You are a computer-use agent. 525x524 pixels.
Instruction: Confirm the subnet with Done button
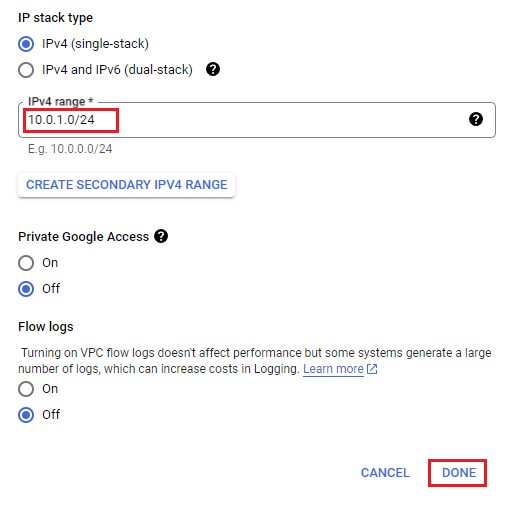click(x=459, y=473)
